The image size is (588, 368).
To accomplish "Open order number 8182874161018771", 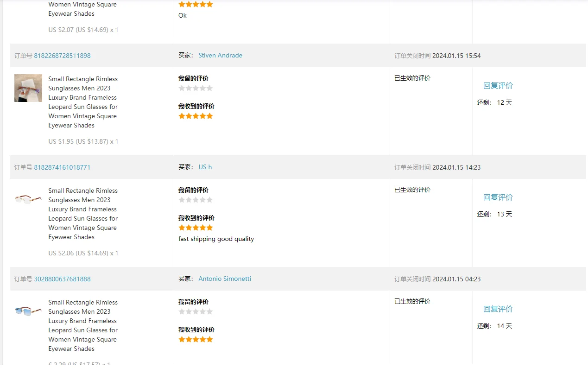I will point(62,167).
